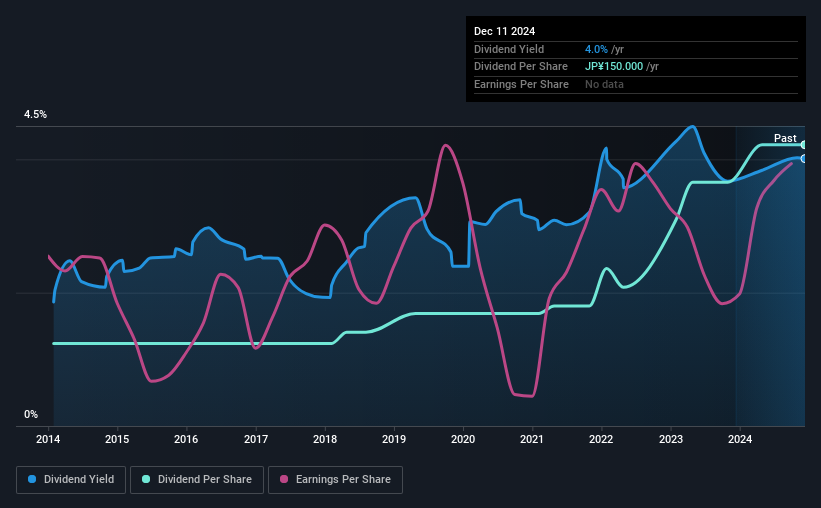Viewport: 821px width, 508px height.
Task: Click the blue Dividend Yield legend dot
Action: coord(32,479)
